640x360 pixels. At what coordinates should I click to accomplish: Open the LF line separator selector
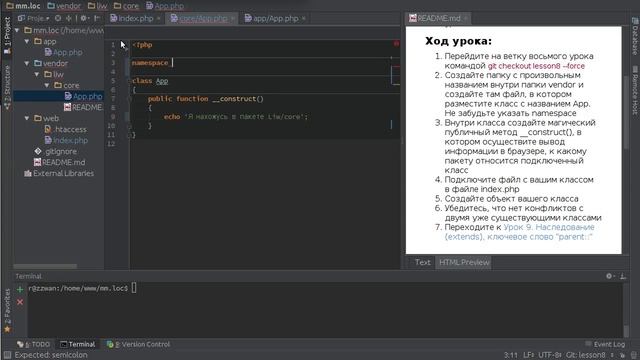tap(529, 355)
